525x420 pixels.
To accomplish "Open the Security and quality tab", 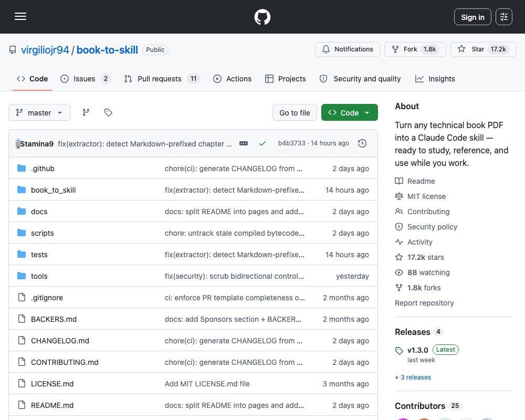I will click(x=360, y=79).
